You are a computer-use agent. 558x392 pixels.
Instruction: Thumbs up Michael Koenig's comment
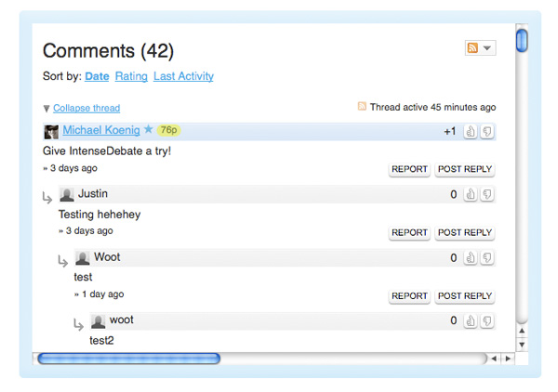pyautogui.click(x=471, y=132)
